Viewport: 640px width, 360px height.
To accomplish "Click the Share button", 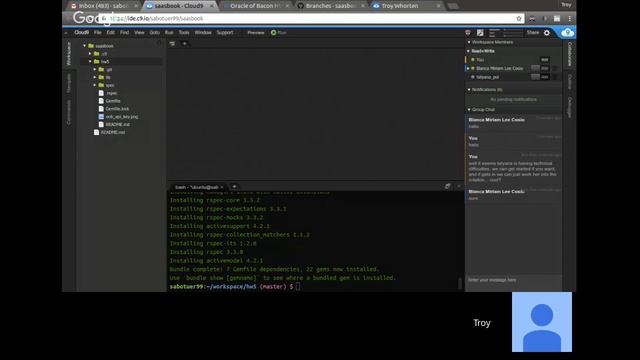I will (533, 33).
